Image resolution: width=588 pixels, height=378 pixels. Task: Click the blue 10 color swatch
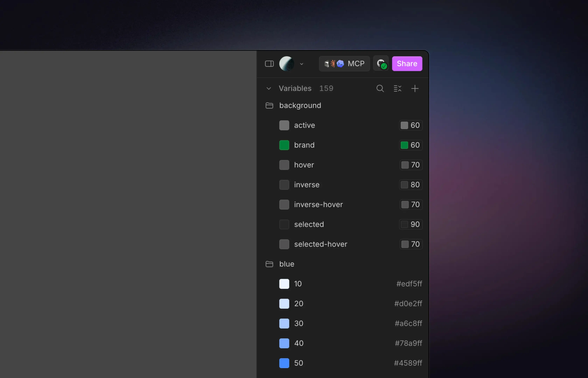tap(284, 284)
